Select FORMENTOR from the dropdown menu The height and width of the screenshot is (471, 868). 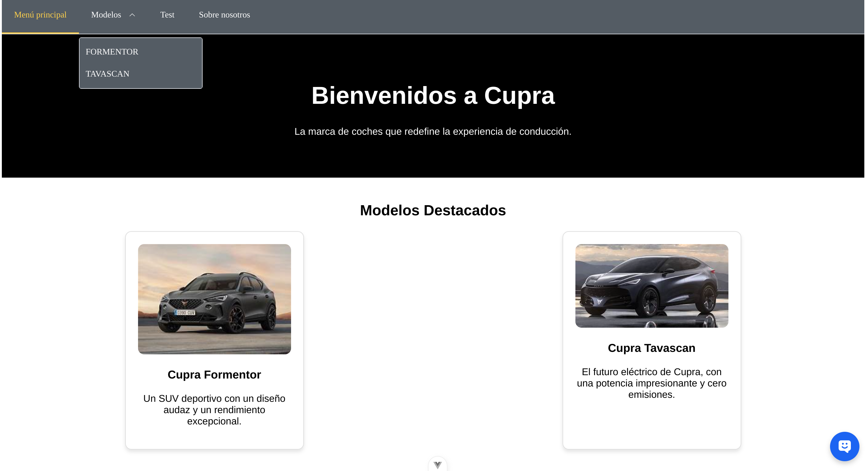point(112,51)
